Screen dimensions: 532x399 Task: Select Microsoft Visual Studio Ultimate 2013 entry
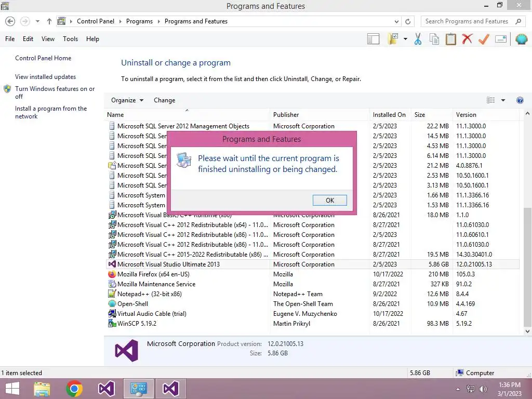click(x=312, y=264)
